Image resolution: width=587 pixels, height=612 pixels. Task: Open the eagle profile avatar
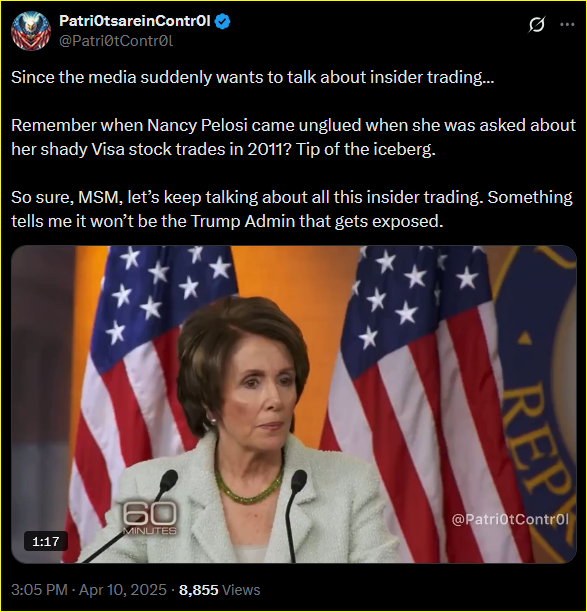tap(31, 31)
